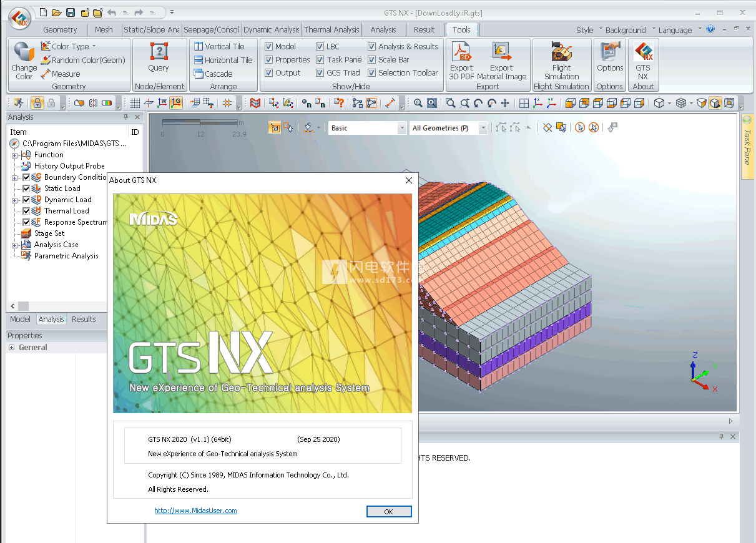Viewport: 756px width, 543px height.
Task: Uncheck Static Load tree checkbox
Action: (x=26, y=188)
